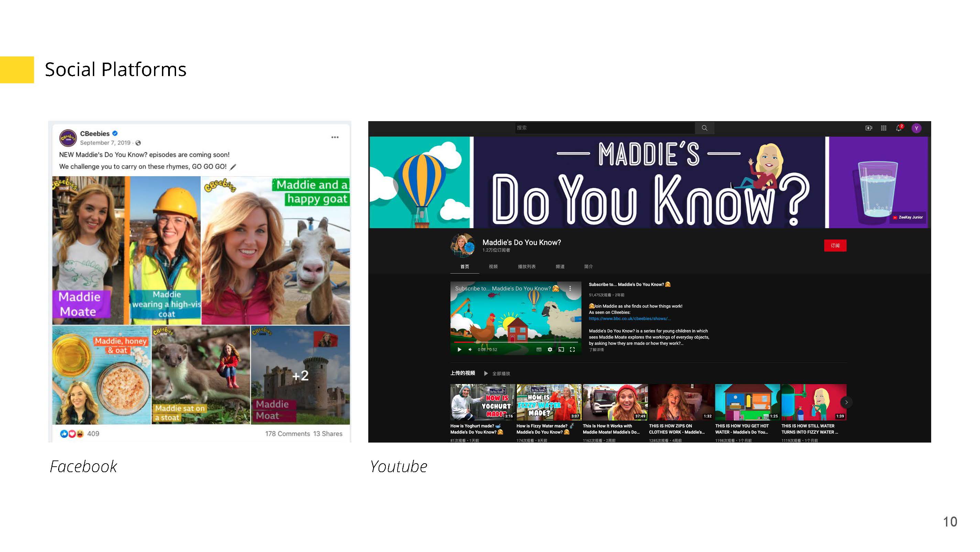
Task: Open the bbc.co.uk/cbeebies/shows link
Action: (630, 319)
